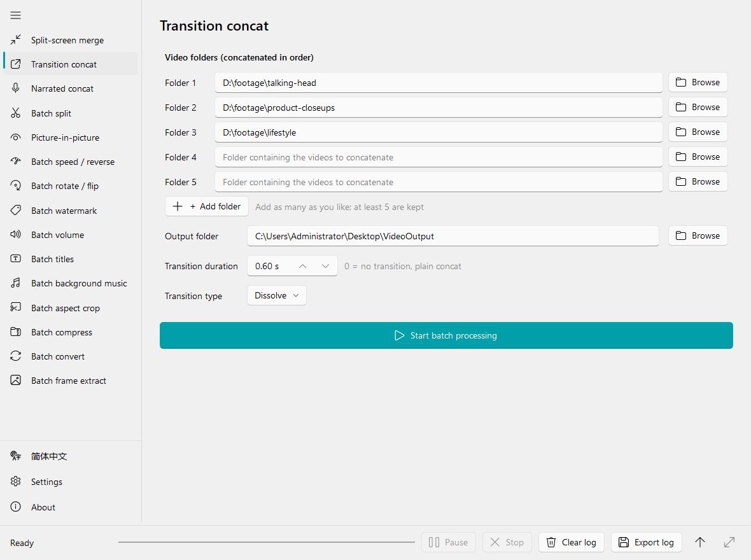The image size is (751, 560).
Task: Open the Settings page
Action: pos(71,482)
